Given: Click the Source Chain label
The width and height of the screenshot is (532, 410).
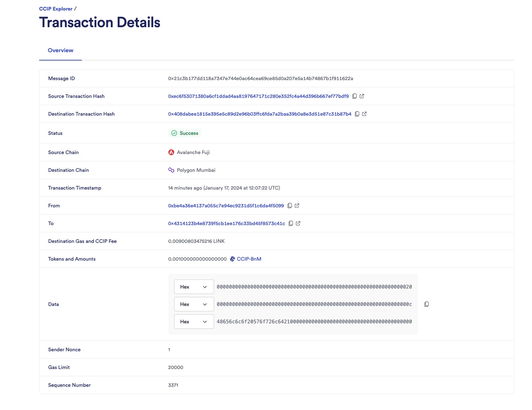Looking at the screenshot, I should pos(63,152).
